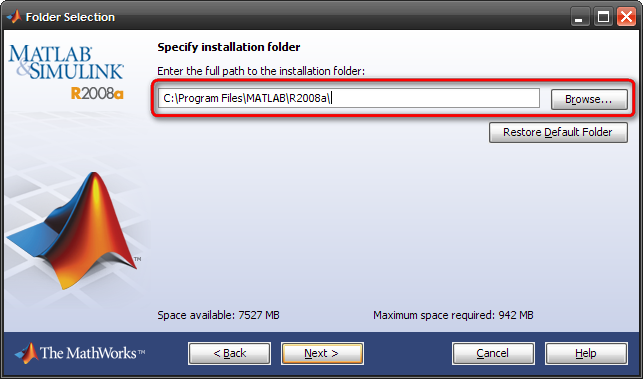Image resolution: width=643 pixels, height=379 pixels.
Task: Open the Browse… folder chooser
Action: pos(589,99)
